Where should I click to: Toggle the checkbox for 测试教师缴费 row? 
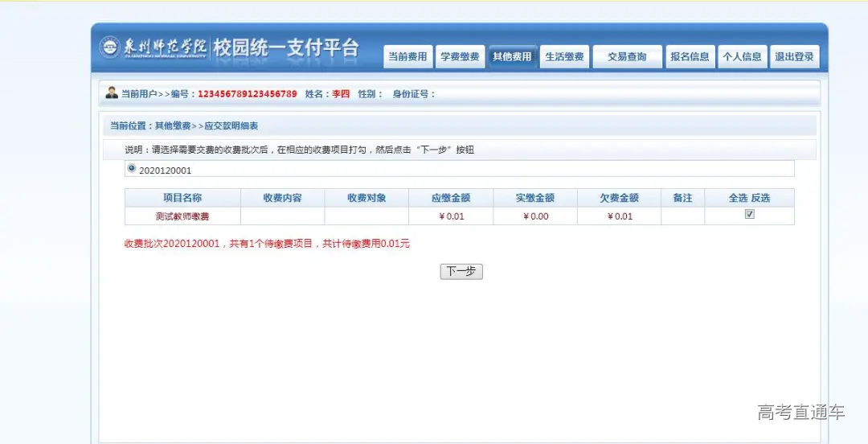(x=750, y=214)
